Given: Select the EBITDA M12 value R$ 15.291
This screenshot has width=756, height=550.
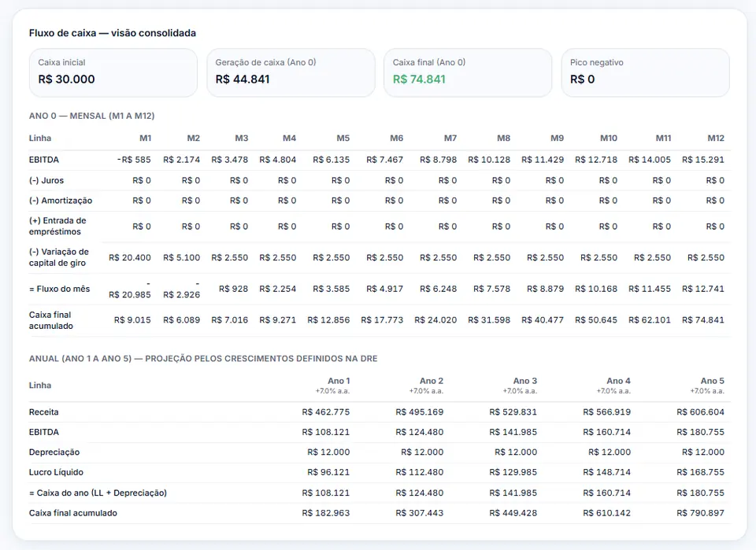Looking at the screenshot, I should click(x=703, y=160).
